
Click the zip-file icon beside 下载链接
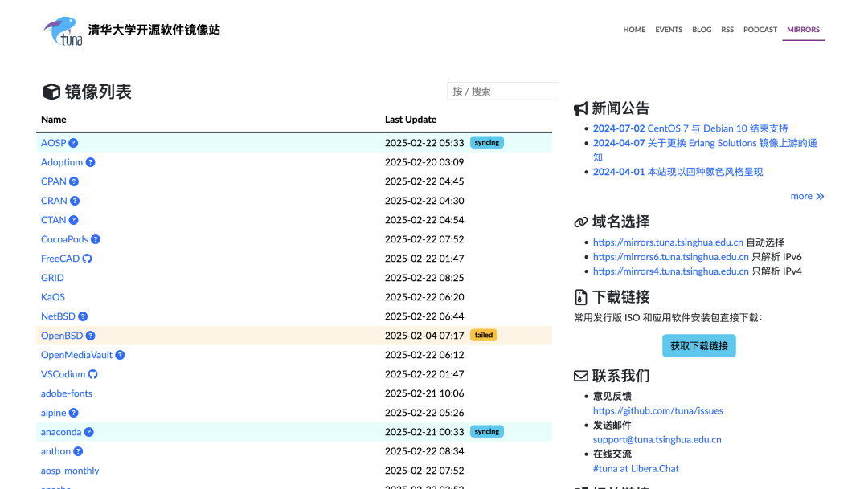pyautogui.click(x=581, y=297)
